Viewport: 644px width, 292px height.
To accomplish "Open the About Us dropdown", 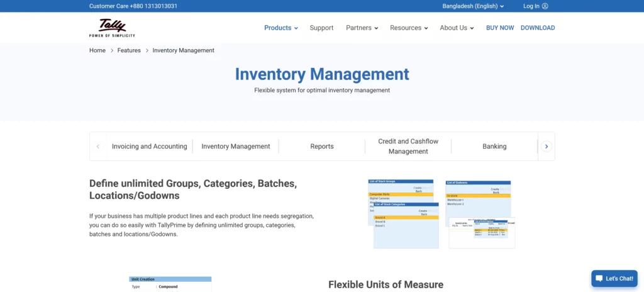I will click(457, 28).
